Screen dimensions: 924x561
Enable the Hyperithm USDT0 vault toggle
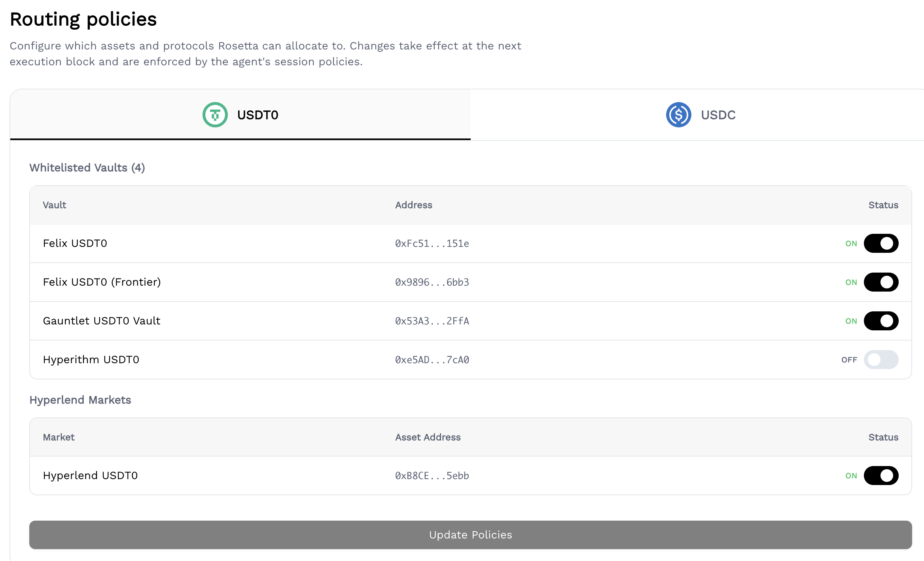881,360
